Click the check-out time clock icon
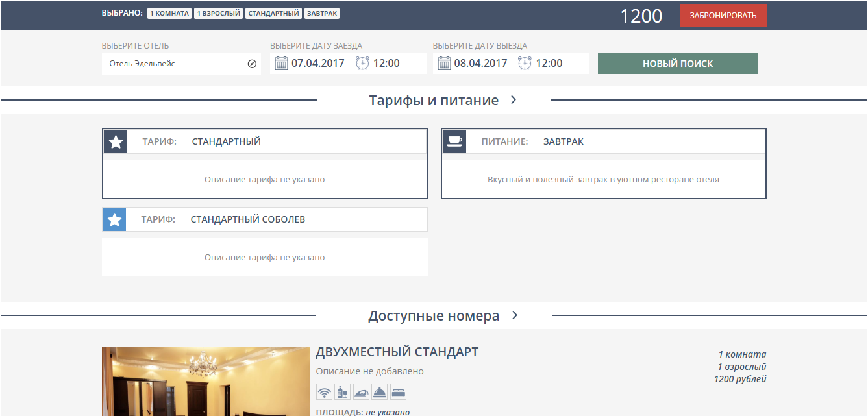This screenshot has width=868, height=416. 525,64
